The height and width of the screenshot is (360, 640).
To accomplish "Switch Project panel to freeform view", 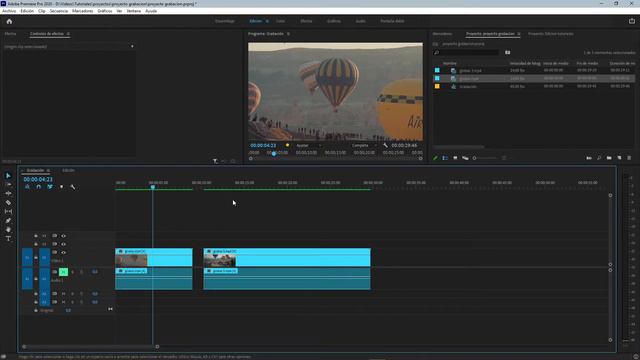I will [x=465, y=158].
